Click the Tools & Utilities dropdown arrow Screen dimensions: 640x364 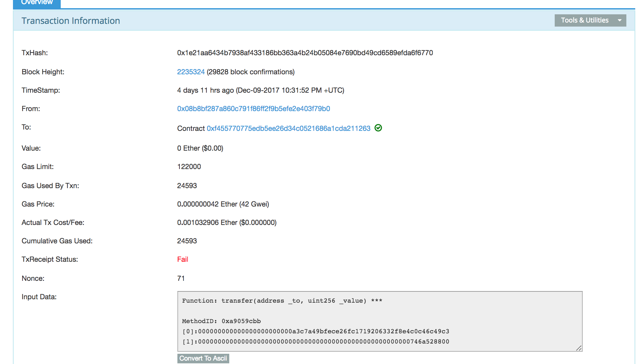tap(620, 20)
